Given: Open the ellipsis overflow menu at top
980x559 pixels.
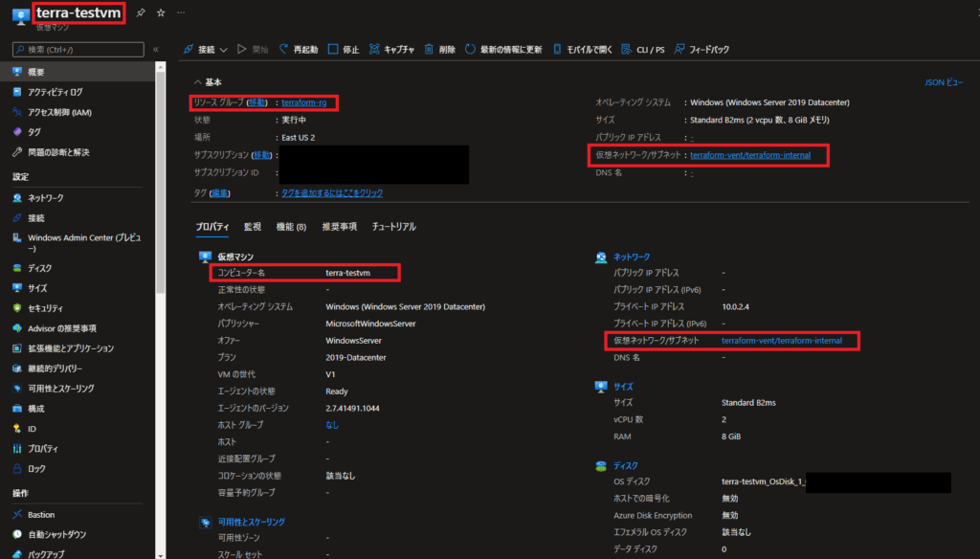Looking at the screenshot, I should pyautogui.click(x=181, y=12).
